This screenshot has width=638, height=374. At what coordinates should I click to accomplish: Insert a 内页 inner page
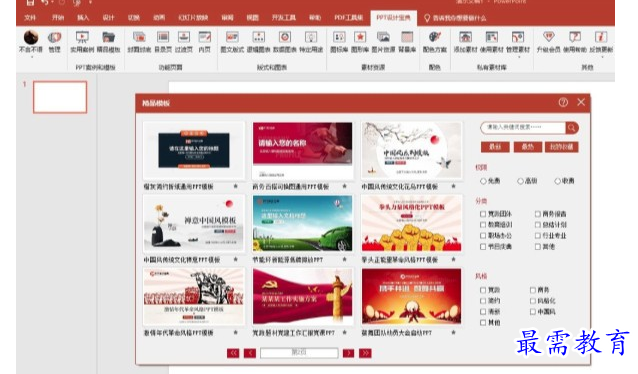point(205,42)
